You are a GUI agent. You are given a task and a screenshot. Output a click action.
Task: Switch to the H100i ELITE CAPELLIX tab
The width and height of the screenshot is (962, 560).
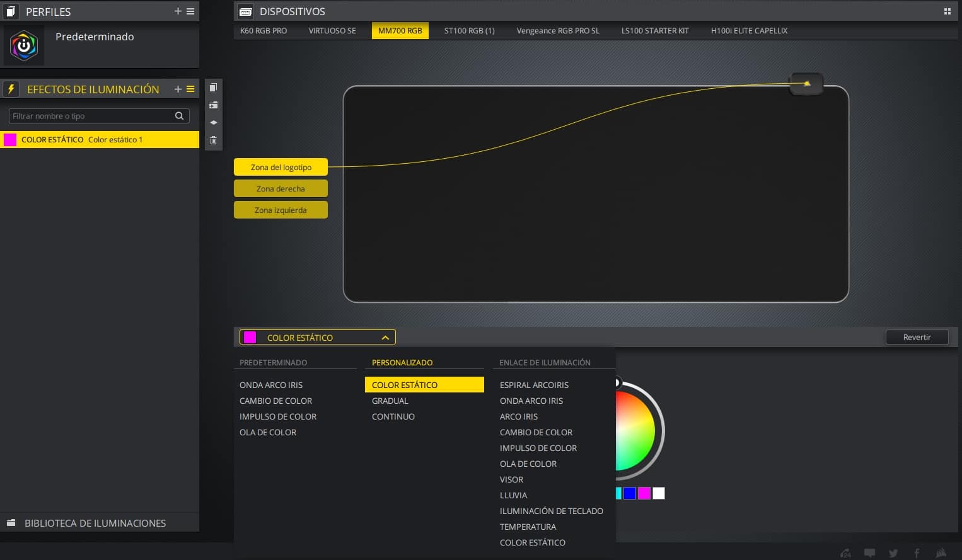(x=749, y=31)
